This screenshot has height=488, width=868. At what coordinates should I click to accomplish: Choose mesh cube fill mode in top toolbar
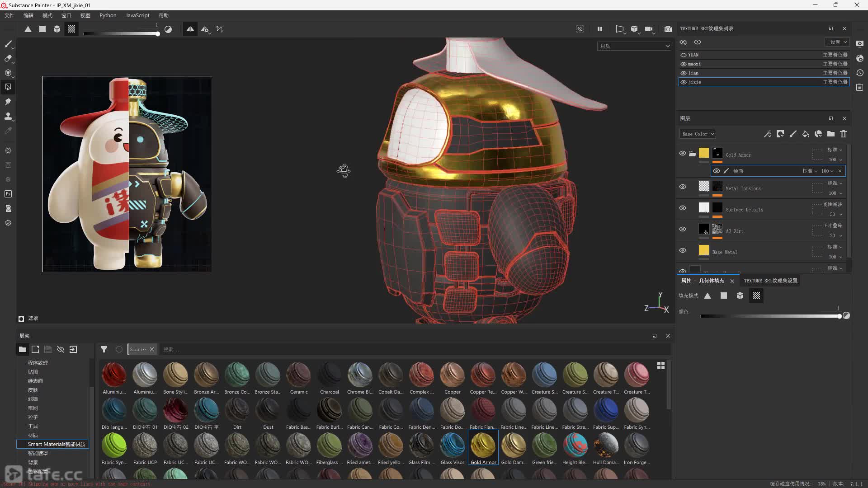pos(57,29)
